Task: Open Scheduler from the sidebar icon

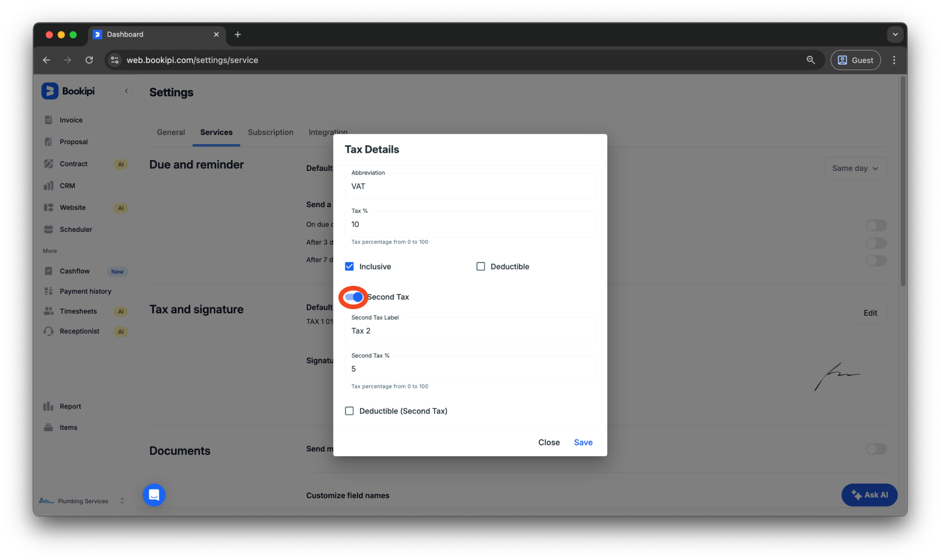Action: [x=48, y=230]
